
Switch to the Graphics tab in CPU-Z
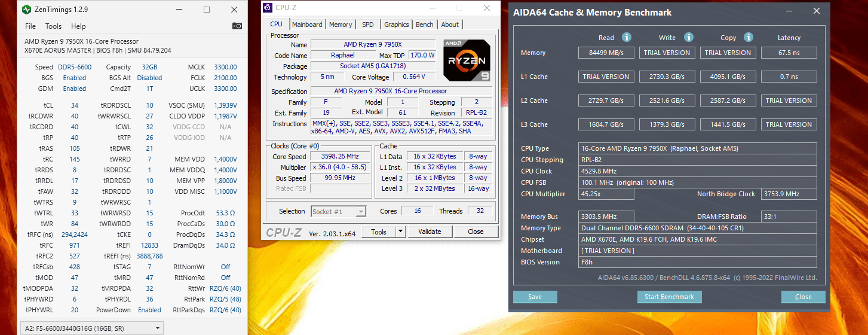tap(397, 25)
